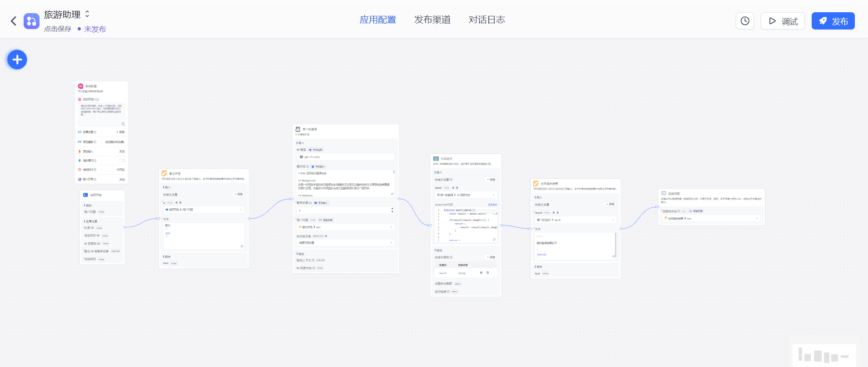Select the 指定回复 chat bubble icon
Viewport: 868px width, 367px height.
664,194
